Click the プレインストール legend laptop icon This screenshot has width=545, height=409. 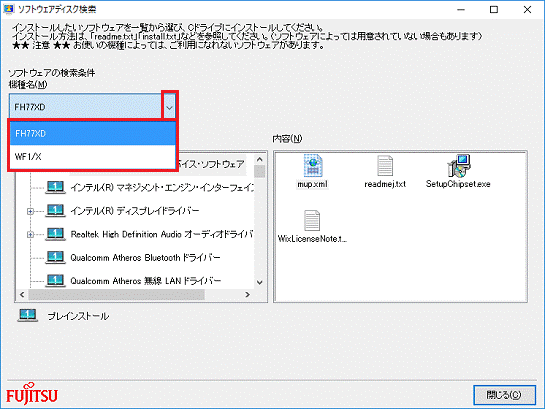(x=27, y=315)
